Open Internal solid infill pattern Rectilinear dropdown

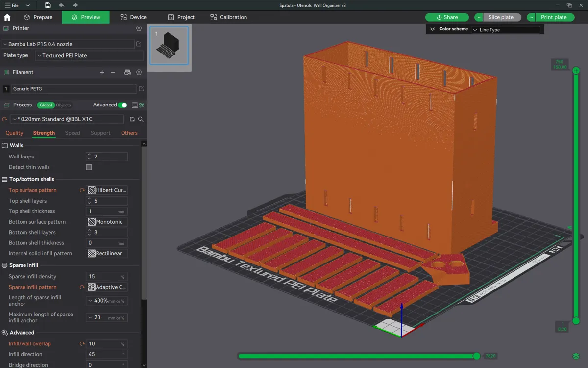pyautogui.click(x=107, y=254)
